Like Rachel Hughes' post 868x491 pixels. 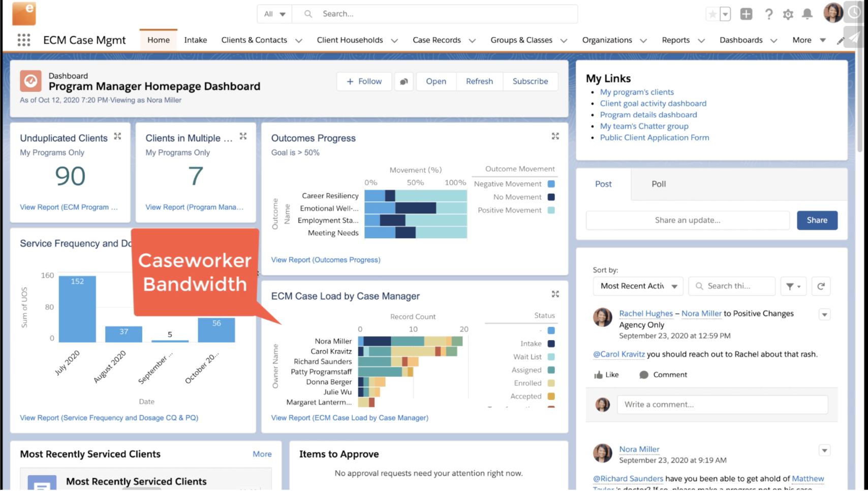[x=606, y=375]
